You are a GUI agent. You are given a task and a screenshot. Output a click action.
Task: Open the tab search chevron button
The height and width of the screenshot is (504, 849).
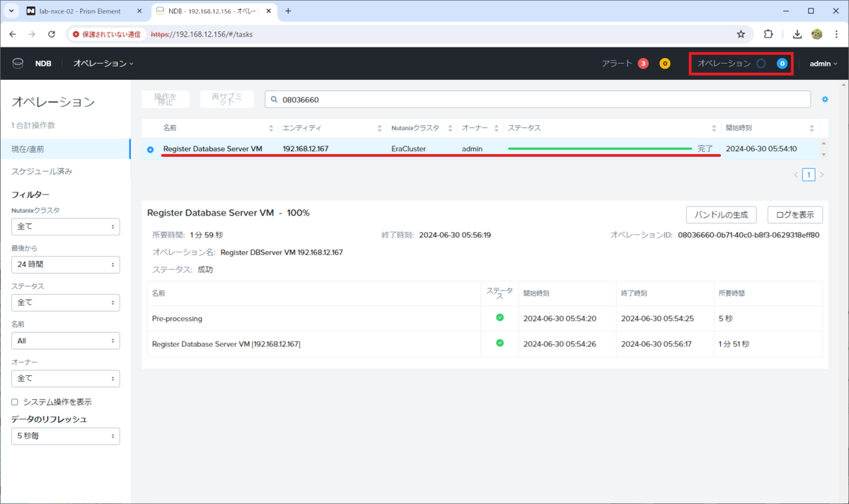[x=11, y=11]
